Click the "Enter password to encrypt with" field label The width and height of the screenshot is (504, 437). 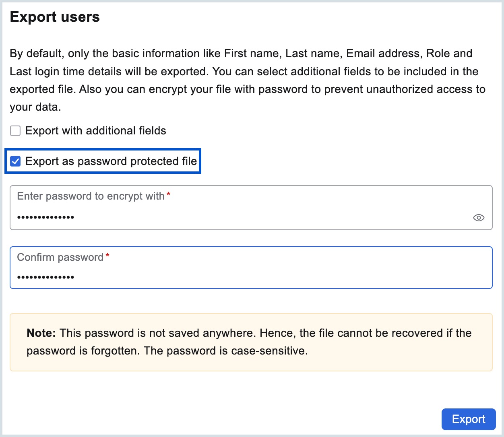pos(91,196)
